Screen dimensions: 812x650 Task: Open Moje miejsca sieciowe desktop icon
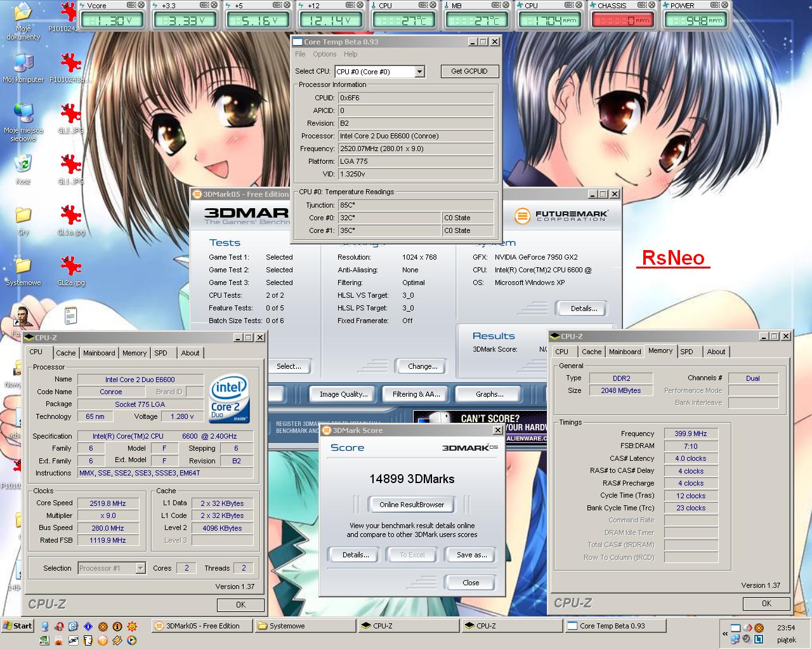tap(23, 122)
